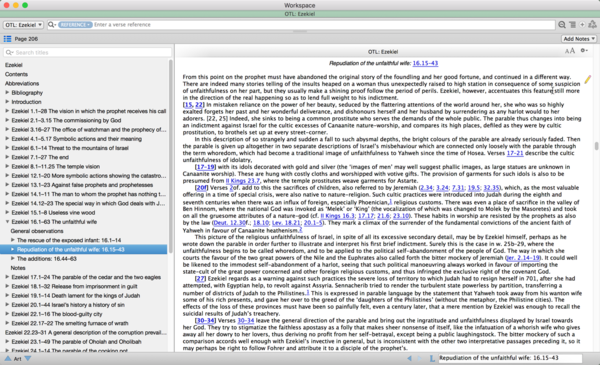The image size is (600, 365).
Task: Click the down arrow beside Art
Action: [x=28, y=358]
